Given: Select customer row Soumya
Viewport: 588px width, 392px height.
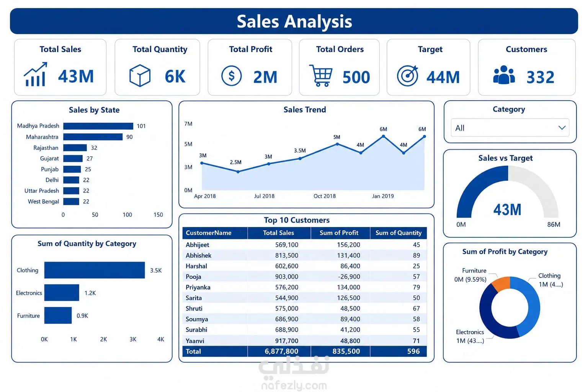Looking at the screenshot, I should 304,319.
